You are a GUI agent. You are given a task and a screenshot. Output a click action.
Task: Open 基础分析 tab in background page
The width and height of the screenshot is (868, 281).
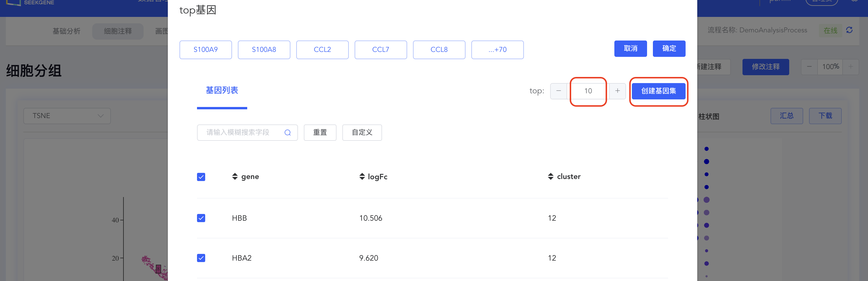pos(66,31)
